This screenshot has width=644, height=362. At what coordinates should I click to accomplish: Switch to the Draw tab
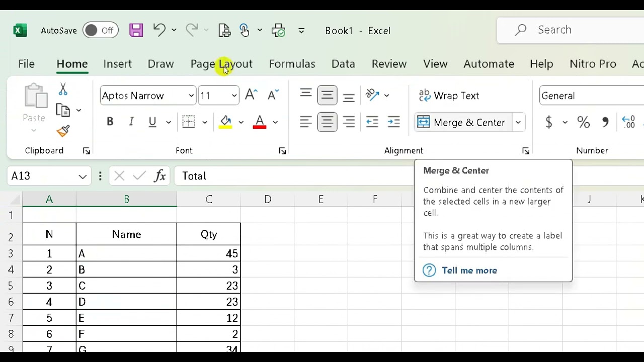click(x=160, y=64)
